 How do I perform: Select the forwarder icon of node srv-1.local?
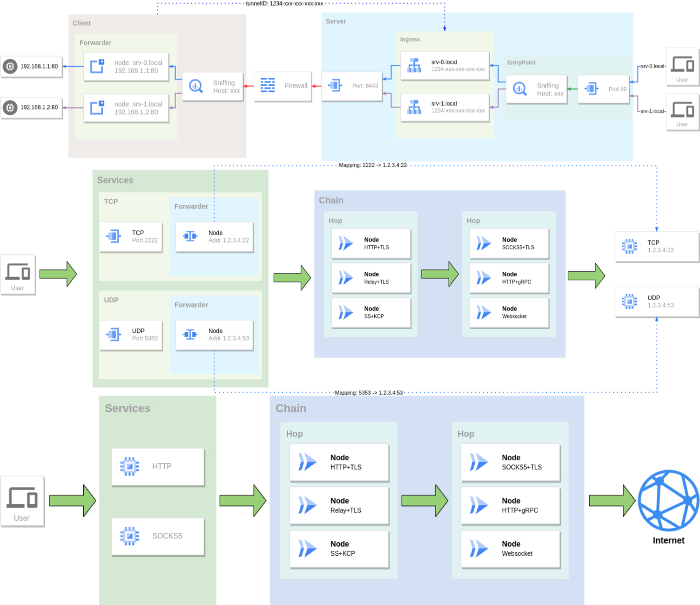[97, 108]
